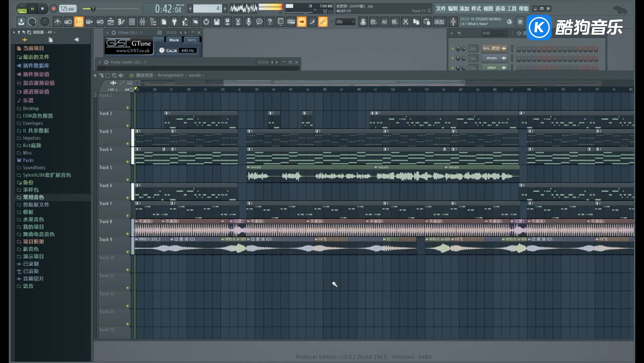
Task: Open the GTune plugin options arrow
Action: [x=107, y=33]
